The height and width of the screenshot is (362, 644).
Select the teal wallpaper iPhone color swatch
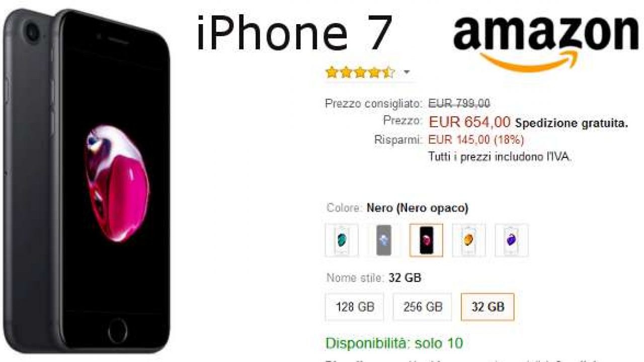342,240
